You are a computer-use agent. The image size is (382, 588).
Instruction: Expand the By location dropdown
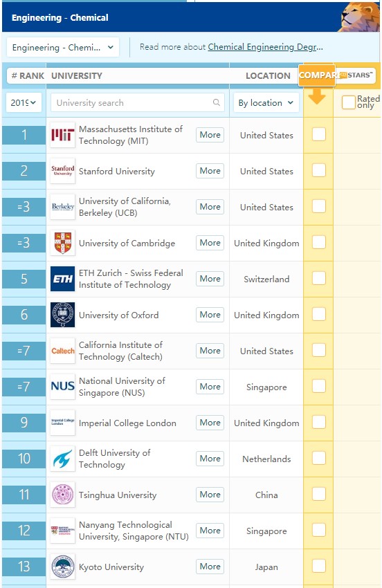(x=266, y=103)
